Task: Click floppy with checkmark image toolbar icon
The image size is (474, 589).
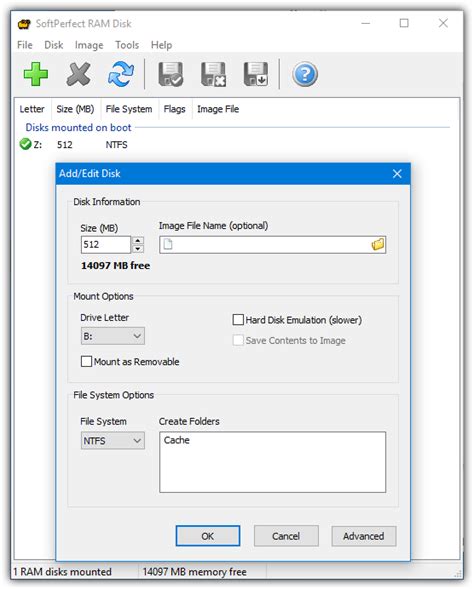Action: [171, 74]
